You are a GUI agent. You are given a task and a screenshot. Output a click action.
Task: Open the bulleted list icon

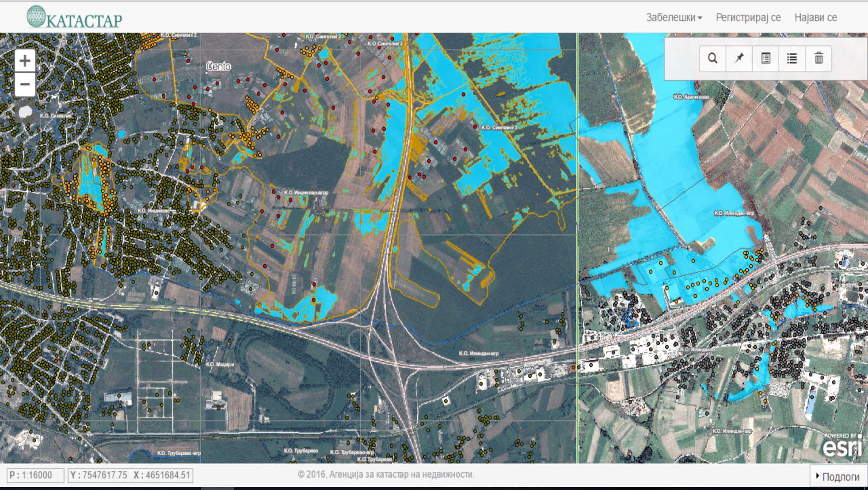(x=792, y=58)
